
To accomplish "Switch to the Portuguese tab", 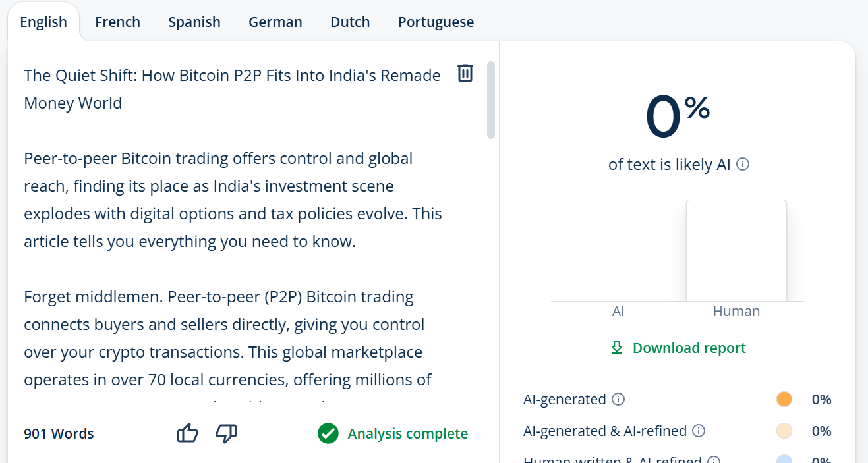I will click(436, 22).
